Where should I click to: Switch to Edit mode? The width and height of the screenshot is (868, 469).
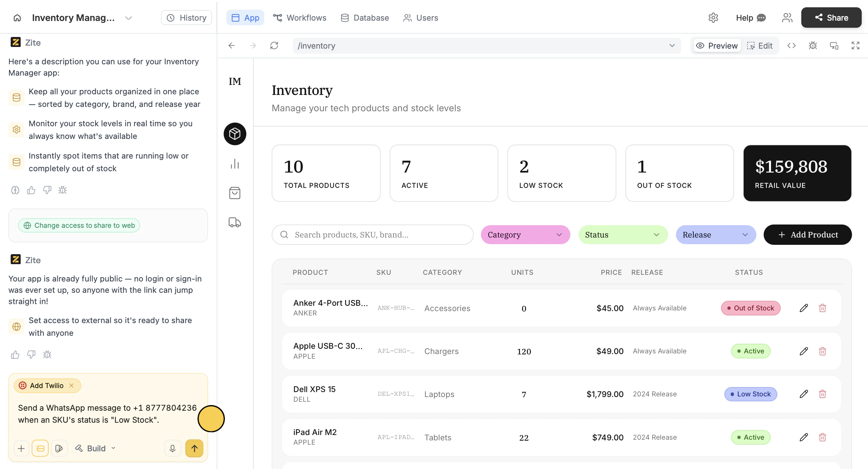[x=760, y=45]
